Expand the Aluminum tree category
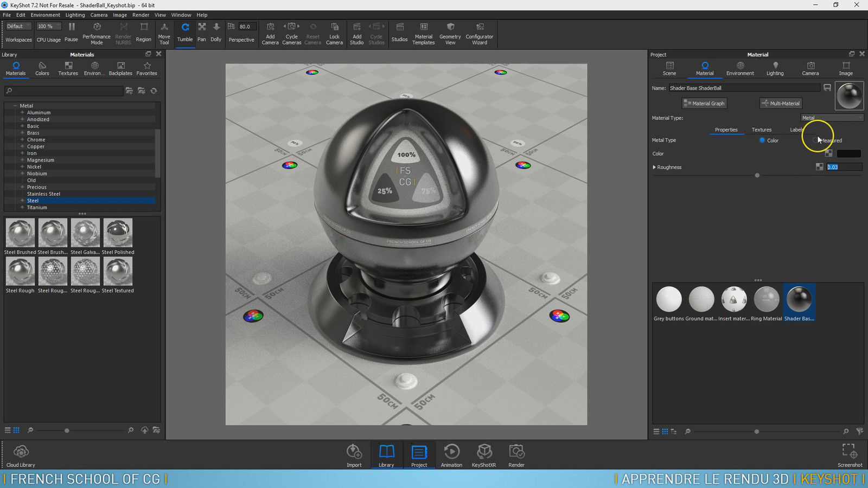Image resolution: width=868 pixels, height=488 pixels. (22, 112)
